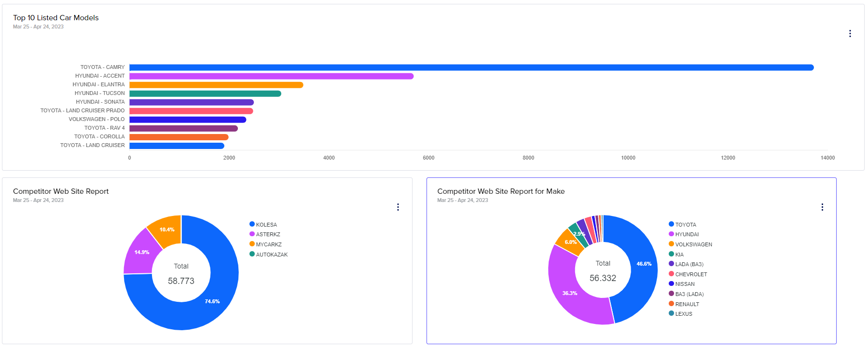The height and width of the screenshot is (350, 868).
Task: Select the HYUNDAI - TUCSON teal bar
Action: point(205,94)
